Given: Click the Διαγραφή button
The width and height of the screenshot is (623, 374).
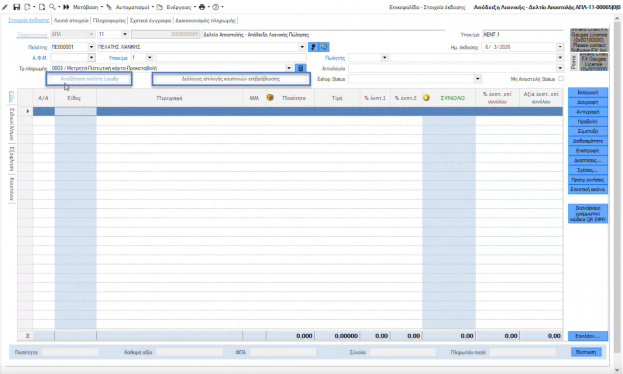Looking at the screenshot, I should pos(588,102).
